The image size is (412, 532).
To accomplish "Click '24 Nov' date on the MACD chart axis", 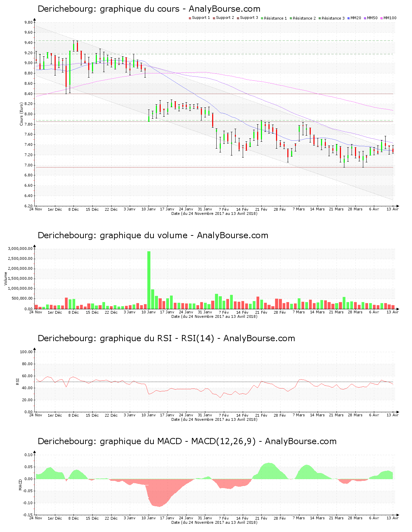I will tap(36, 518).
